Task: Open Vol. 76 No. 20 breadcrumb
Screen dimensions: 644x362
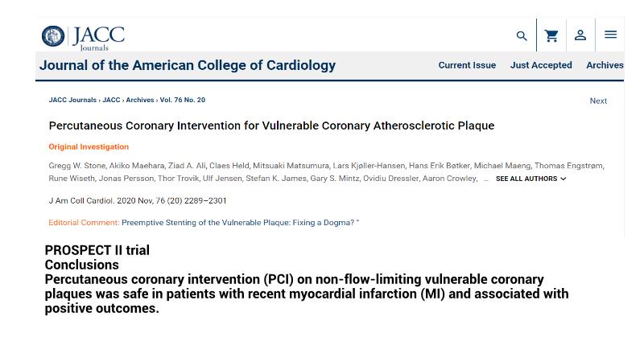Action: (182, 101)
